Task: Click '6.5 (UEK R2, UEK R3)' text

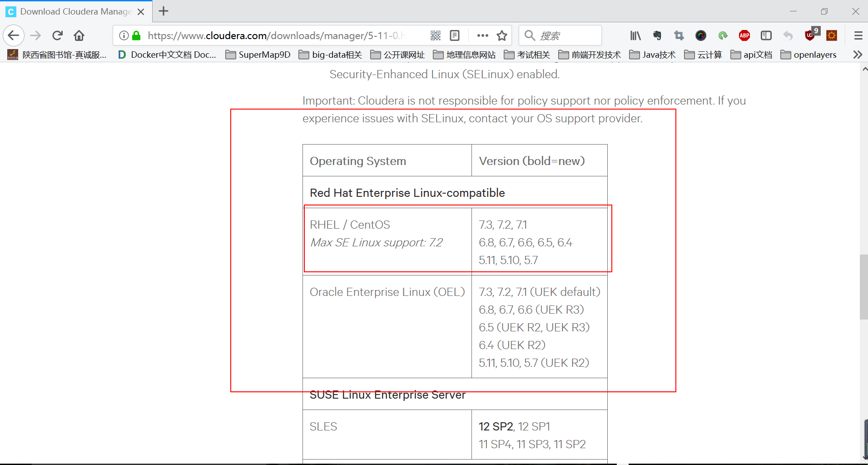Action: coord(534,327)
